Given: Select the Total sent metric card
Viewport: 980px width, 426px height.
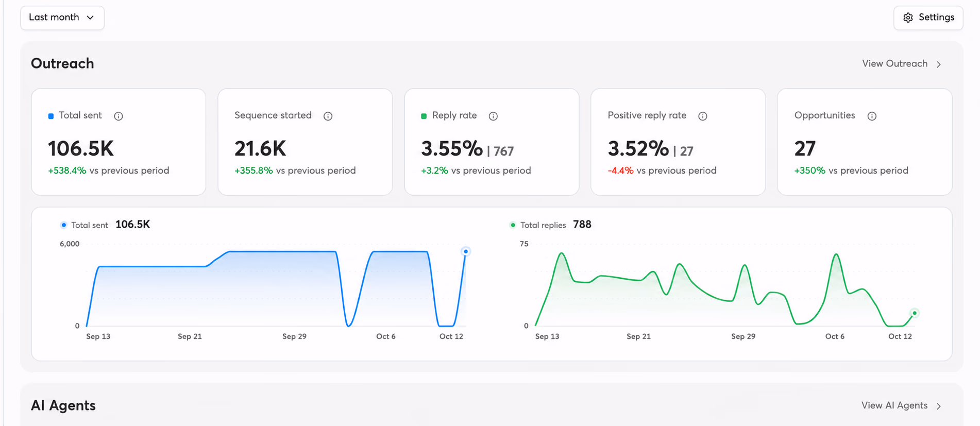Looking at the screenshot, I should click(119, 142).
